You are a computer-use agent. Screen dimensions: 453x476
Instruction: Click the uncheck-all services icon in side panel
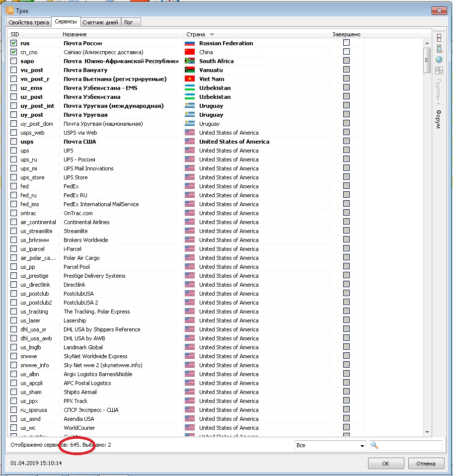[x=439, y=38]
